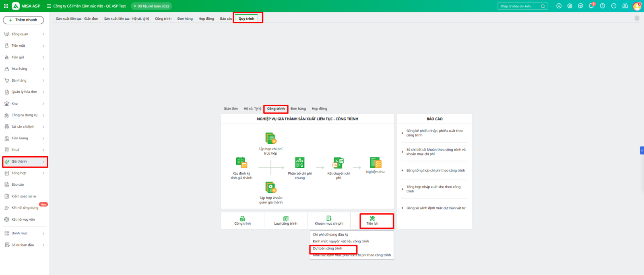The image size is (644, 275).
Task: Open Phân bổ chi phí chung step
Action: click(x=299, y=163)
